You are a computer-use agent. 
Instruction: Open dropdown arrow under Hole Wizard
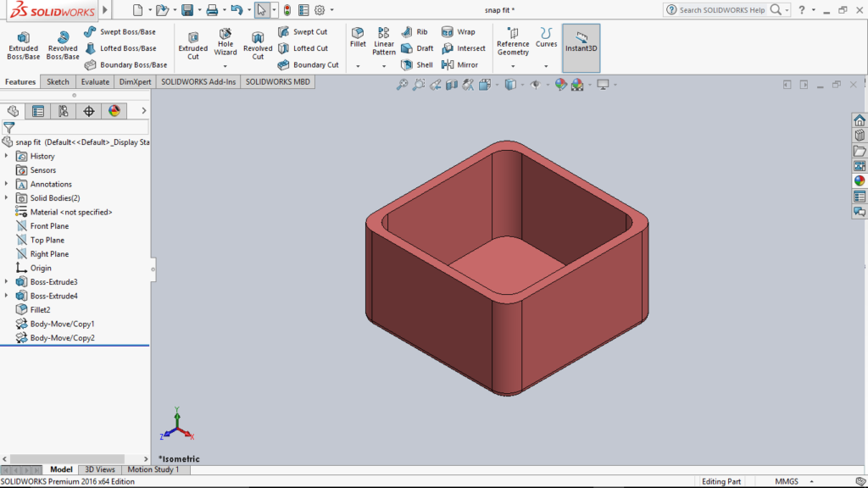(x=225, y=66)
